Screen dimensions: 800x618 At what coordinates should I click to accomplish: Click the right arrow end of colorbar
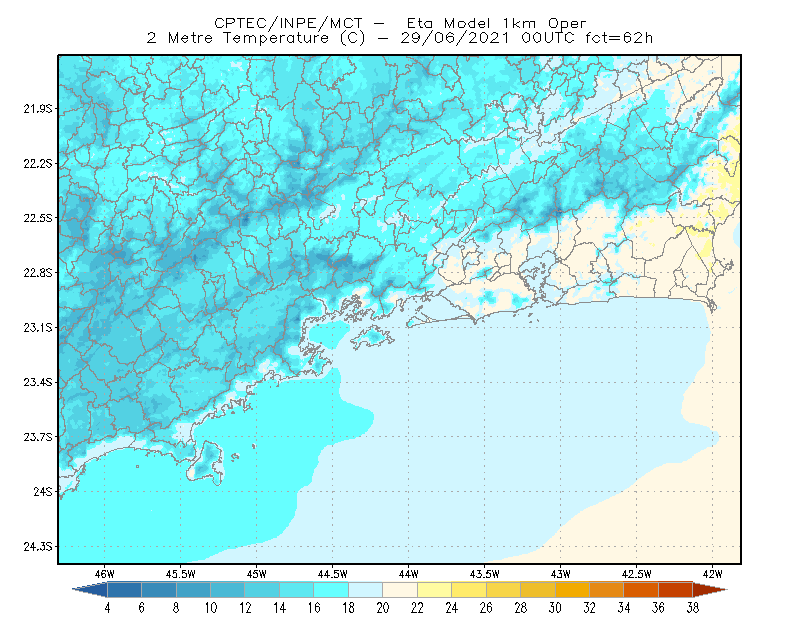710,590
